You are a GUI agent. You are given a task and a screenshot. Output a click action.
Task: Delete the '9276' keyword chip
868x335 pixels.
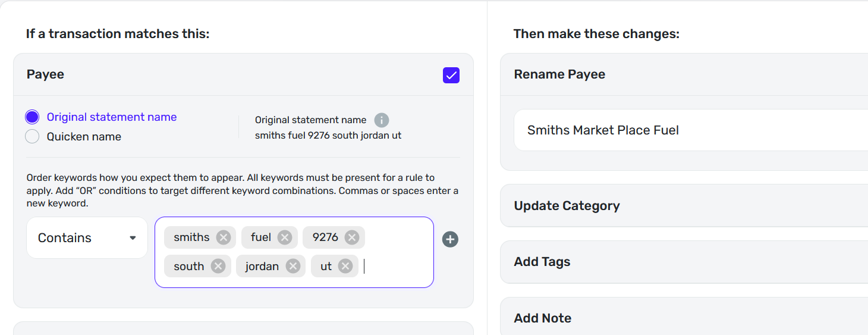point(352,237)
